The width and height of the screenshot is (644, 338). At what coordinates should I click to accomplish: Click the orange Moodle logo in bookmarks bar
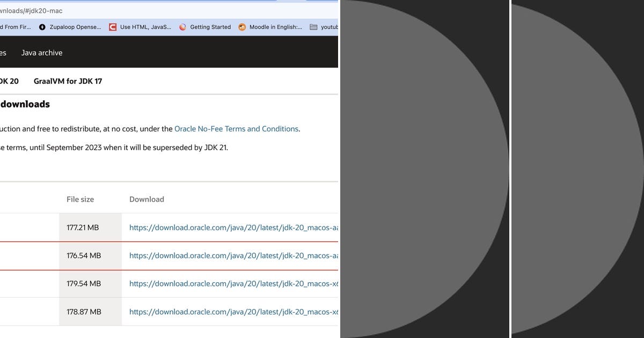(241, 27)
